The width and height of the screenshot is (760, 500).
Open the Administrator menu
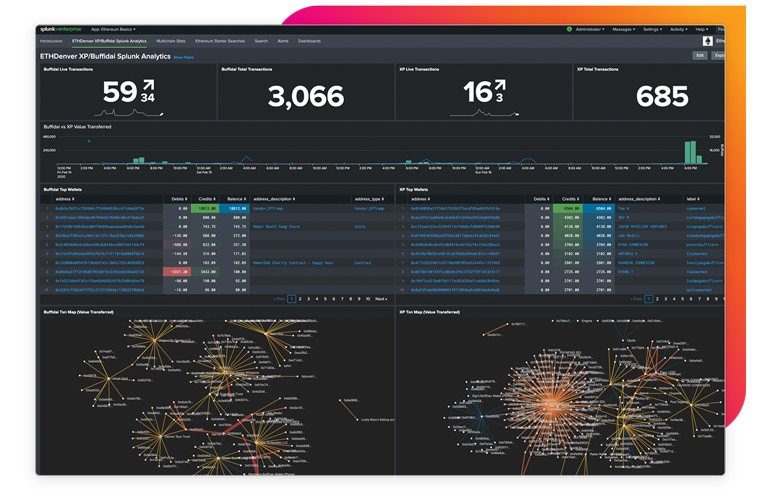[590, 30]
